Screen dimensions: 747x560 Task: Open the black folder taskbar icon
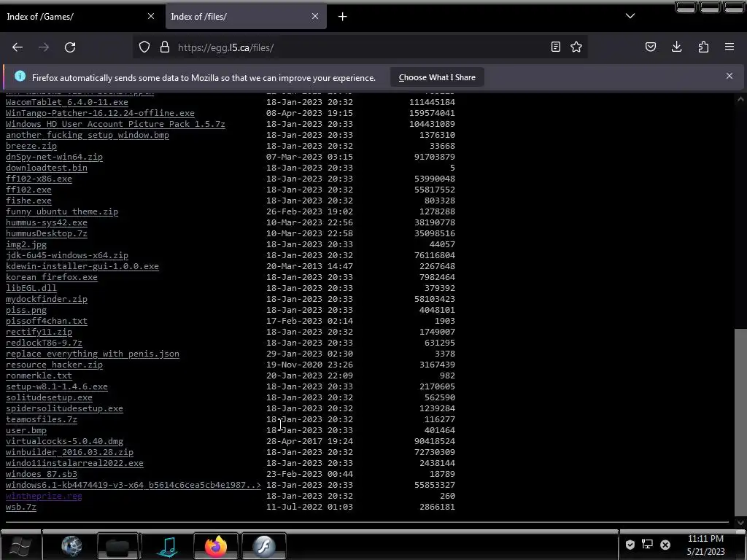click(x=117, y=545)
